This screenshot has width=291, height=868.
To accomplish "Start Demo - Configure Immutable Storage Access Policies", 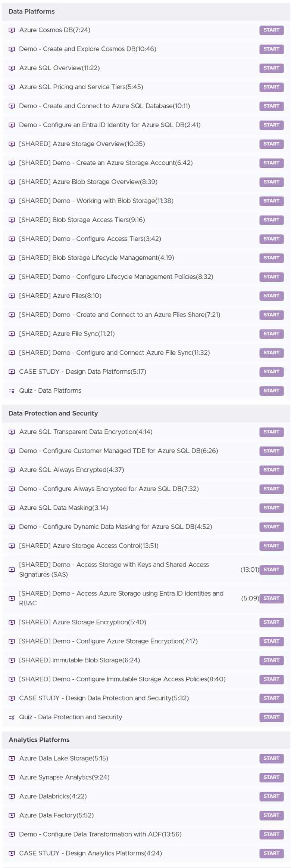I will point(271,679).
